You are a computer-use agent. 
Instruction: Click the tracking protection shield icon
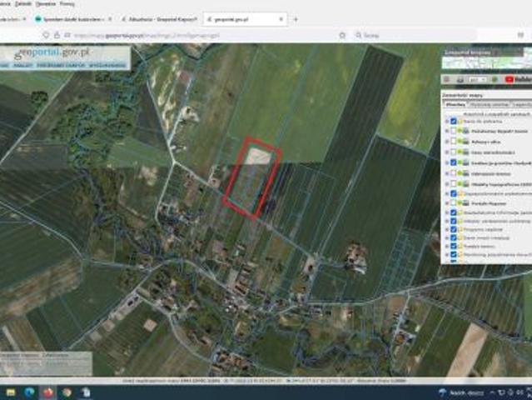coord(46,35)
